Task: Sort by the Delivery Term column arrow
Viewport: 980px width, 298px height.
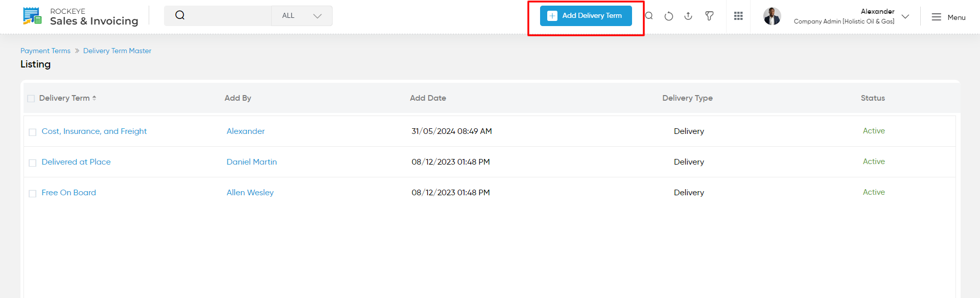Action: coord(95,98)
